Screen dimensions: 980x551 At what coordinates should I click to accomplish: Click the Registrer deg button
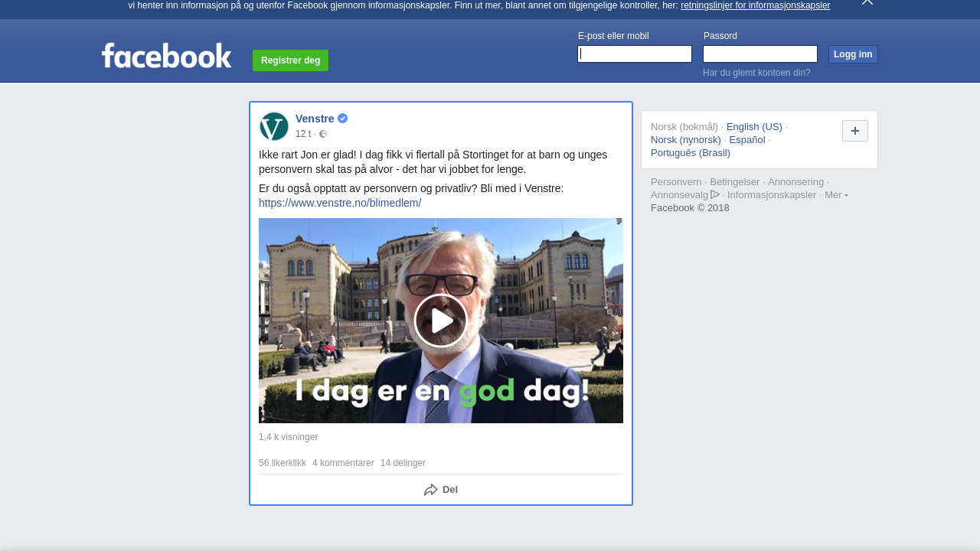(290, 60)
